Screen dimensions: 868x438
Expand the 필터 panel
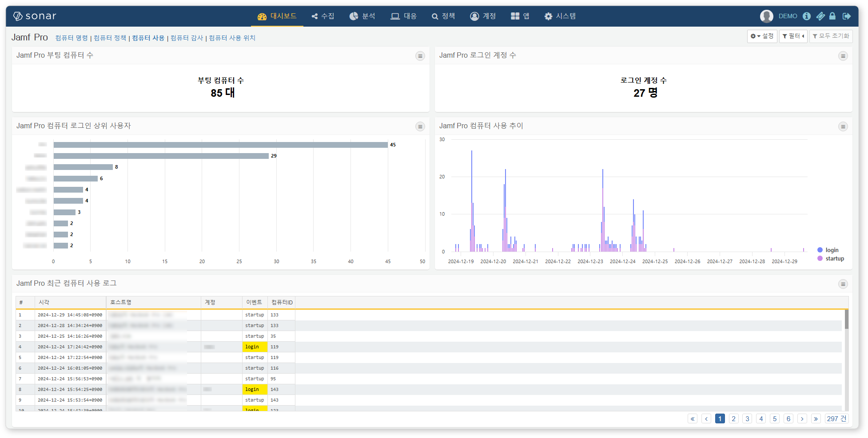pos(793,36)
